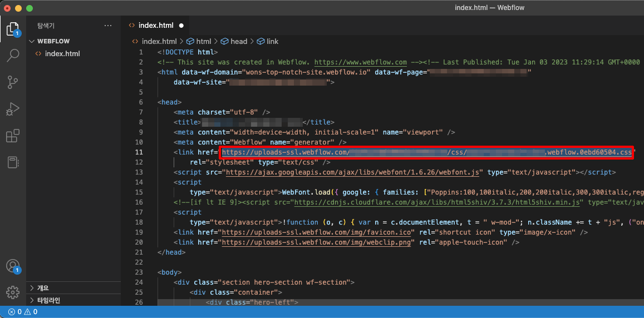Click the data-wf-domain attribute value
The height and width of the screenshot is (318, 644).
coord(308,72)
